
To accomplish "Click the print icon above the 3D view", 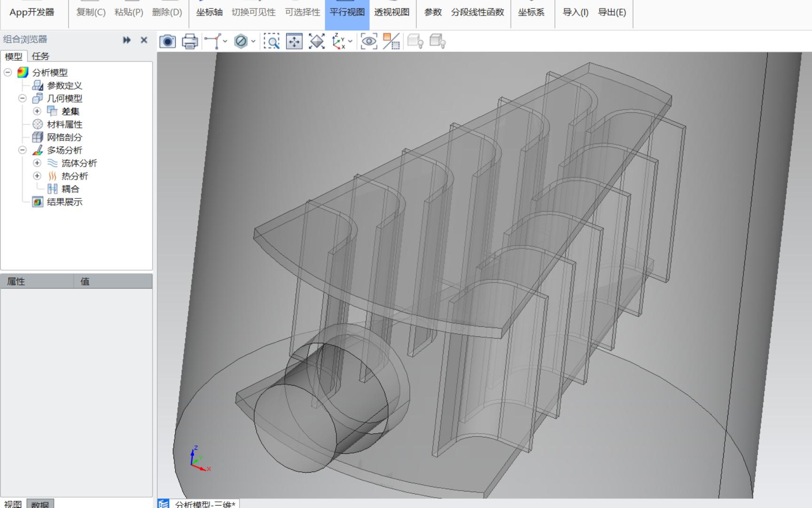I will pos(189,41).
